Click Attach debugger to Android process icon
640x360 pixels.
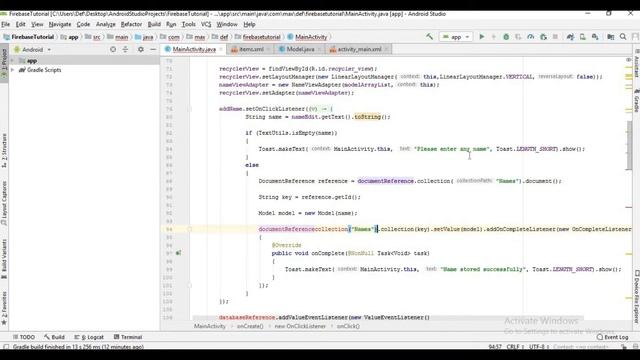pos(543,37)
